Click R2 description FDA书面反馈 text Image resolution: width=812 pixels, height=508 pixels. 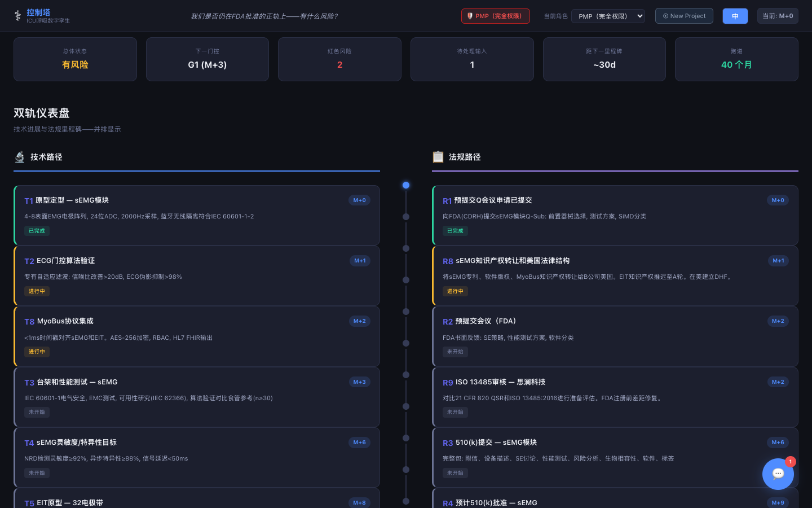click(508, 338)
